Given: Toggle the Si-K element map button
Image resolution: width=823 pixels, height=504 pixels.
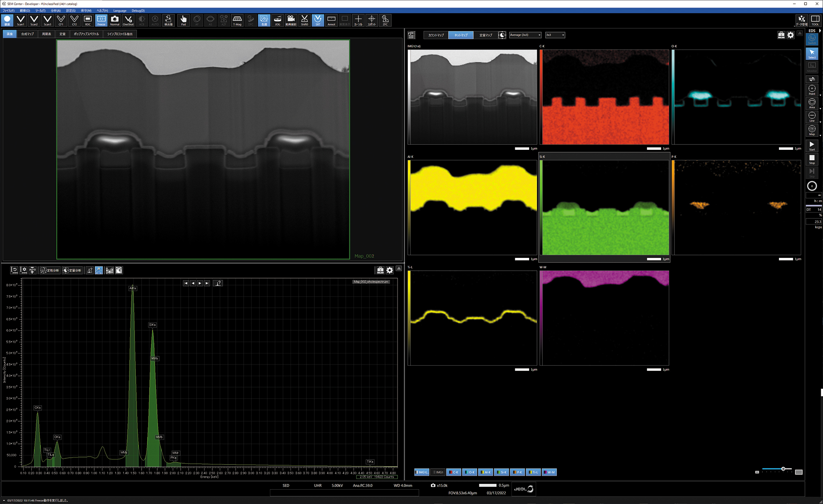Looking at the screenshot, I should (502, 472).
